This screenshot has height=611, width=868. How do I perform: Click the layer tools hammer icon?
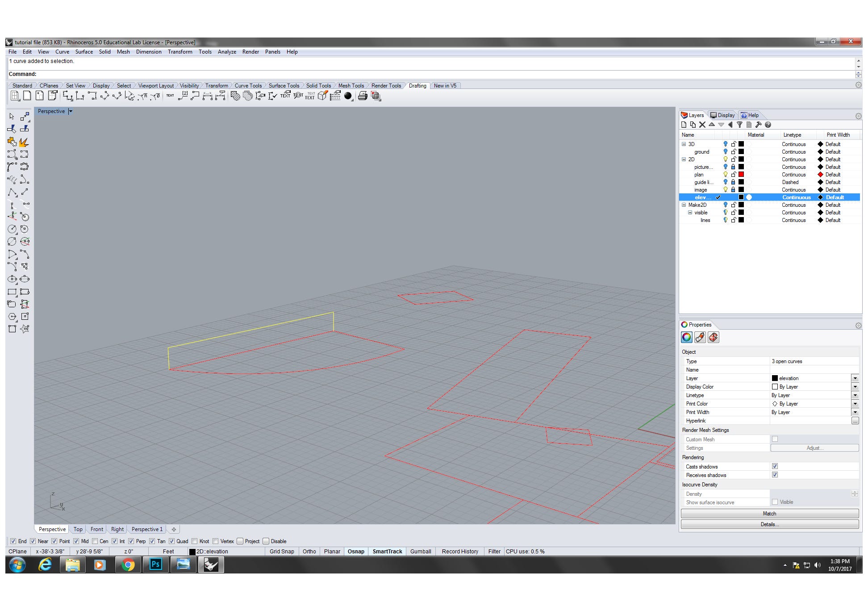758,125
